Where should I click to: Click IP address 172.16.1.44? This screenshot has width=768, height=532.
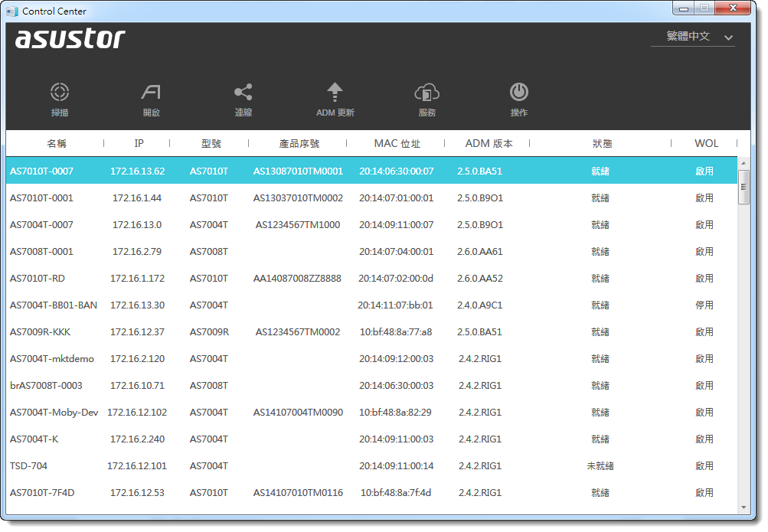[x=137, y=197]
